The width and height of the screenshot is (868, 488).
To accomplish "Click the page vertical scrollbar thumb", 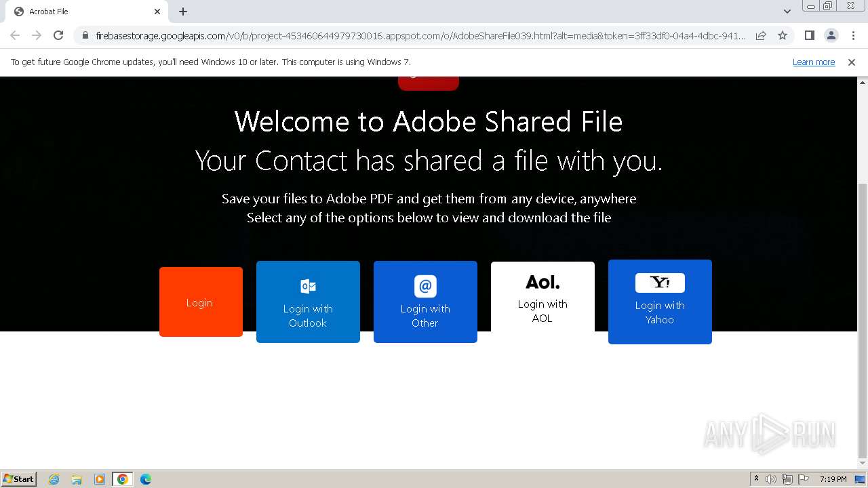I will (x=863, y=321).
